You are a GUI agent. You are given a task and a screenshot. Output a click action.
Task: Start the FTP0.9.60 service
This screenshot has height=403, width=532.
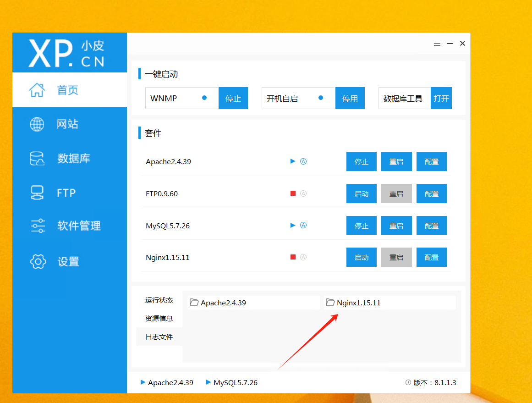click(x=362, y=193)
